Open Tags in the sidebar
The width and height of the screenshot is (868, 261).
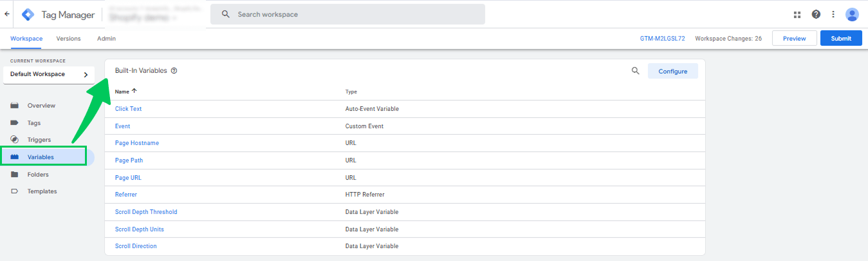[34, 122]
